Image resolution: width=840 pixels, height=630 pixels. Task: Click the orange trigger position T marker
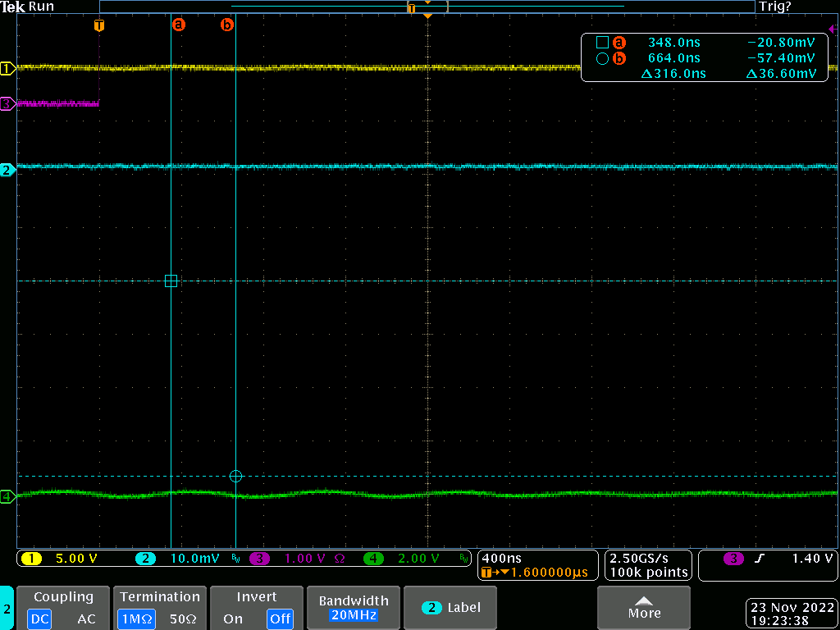pos(99,25)
